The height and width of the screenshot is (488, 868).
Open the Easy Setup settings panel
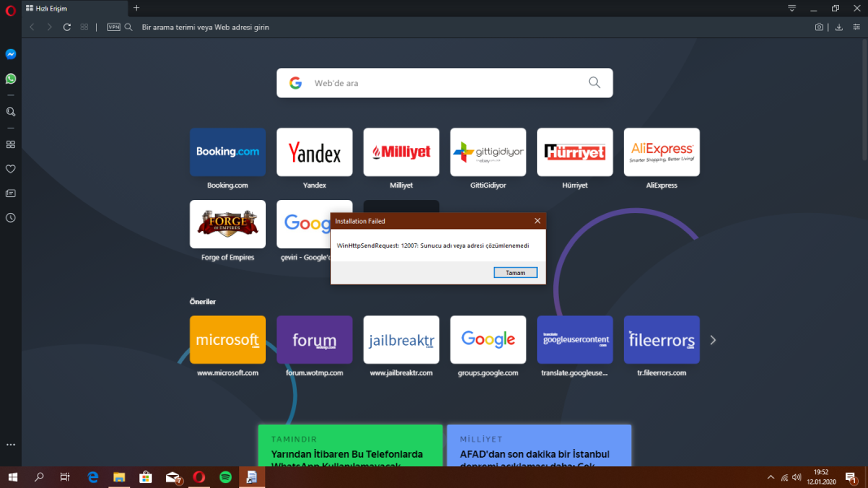(x=857, y=27)
